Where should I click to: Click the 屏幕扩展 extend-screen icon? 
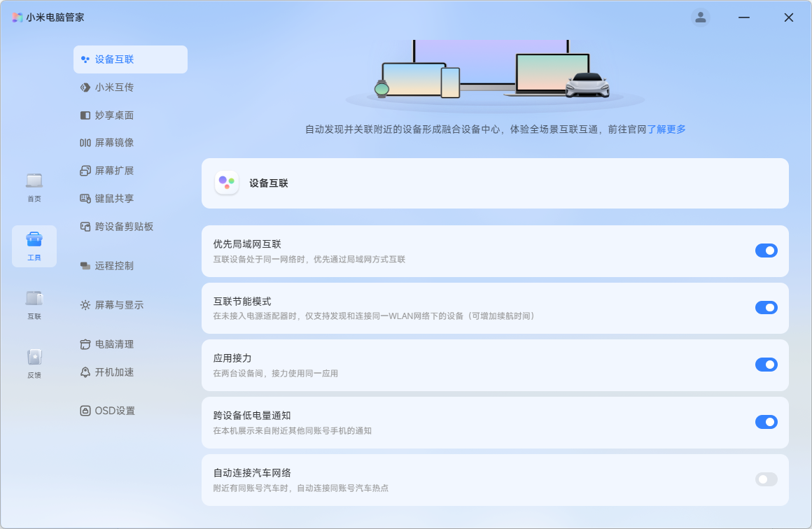pos(85,171)
